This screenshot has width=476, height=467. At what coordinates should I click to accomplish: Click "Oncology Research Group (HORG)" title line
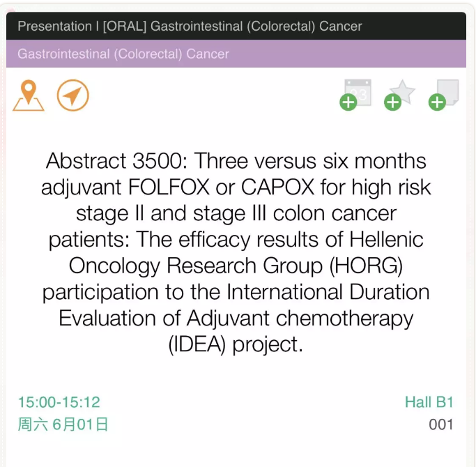236,266
